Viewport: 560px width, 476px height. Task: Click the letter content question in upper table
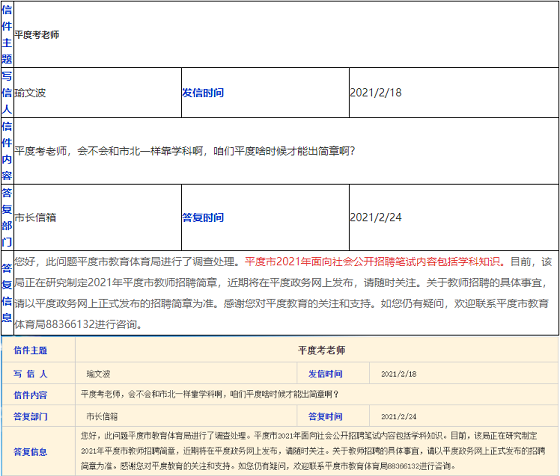185,151
